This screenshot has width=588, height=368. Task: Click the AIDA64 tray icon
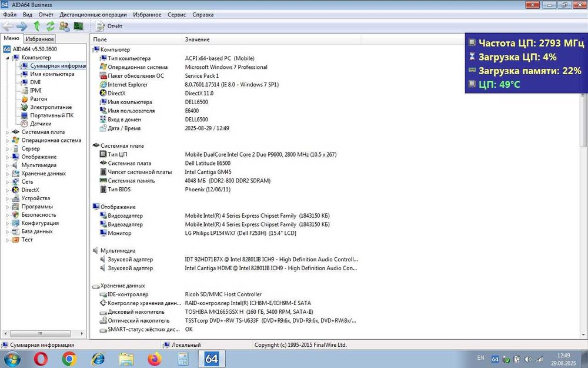point(495,359)
